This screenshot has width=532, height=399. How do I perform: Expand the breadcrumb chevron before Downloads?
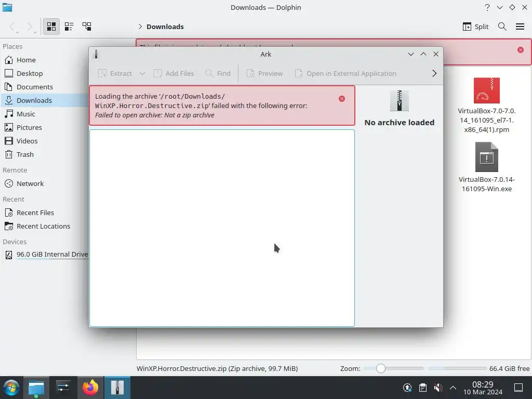click(x=140, y=26)
